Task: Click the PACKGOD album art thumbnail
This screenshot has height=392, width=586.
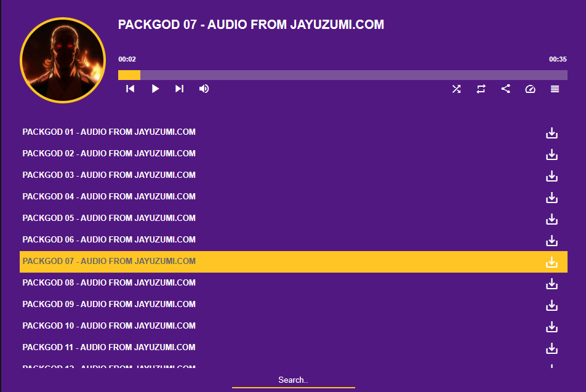Action: (x=63, y=60)
